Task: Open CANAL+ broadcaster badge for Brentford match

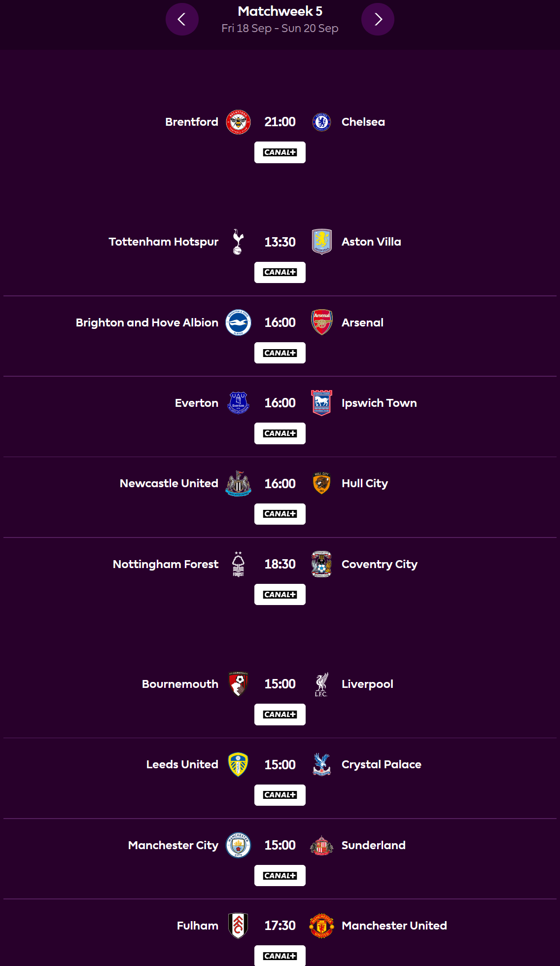Action: pyautogui.click(x=280, y=152)
